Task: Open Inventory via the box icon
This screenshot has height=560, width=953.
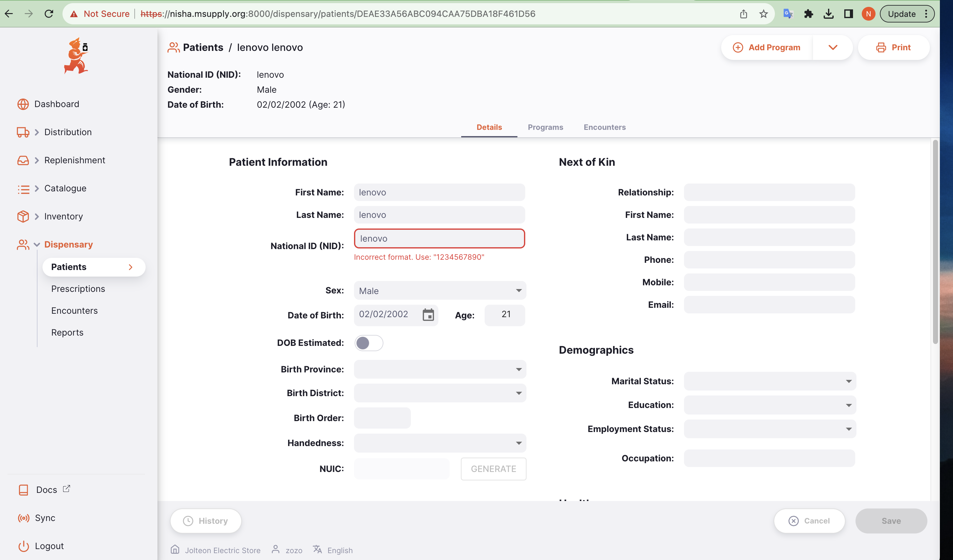Action: [23, 216]
